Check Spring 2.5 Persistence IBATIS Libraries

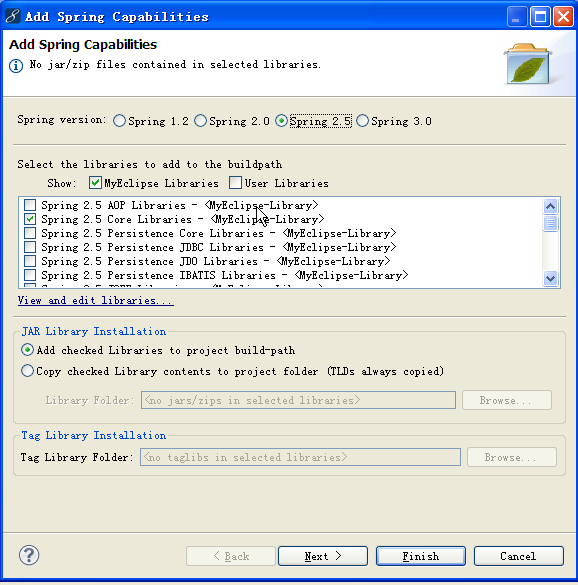pyautogui.click(x=30, y=275)
